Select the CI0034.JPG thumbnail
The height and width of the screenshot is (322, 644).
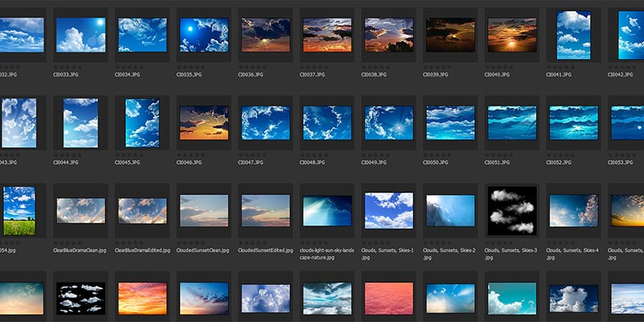click(x=142, y=35)
